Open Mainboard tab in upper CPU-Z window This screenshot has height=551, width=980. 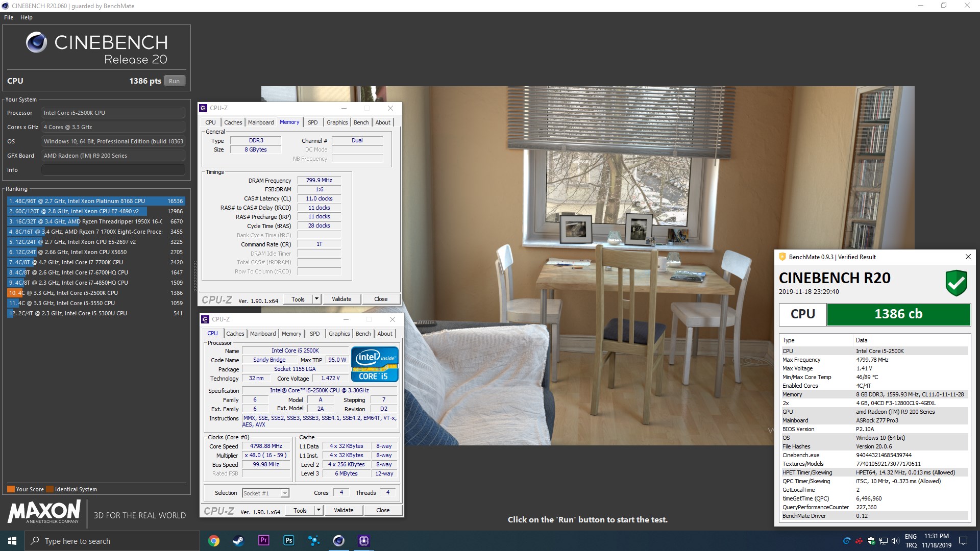[261, 122]
